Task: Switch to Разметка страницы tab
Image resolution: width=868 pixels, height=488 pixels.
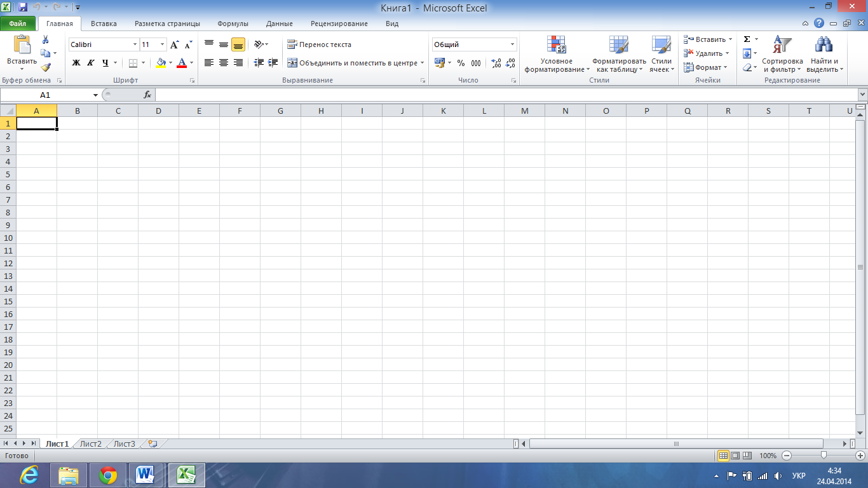Action: pos(167,24)
